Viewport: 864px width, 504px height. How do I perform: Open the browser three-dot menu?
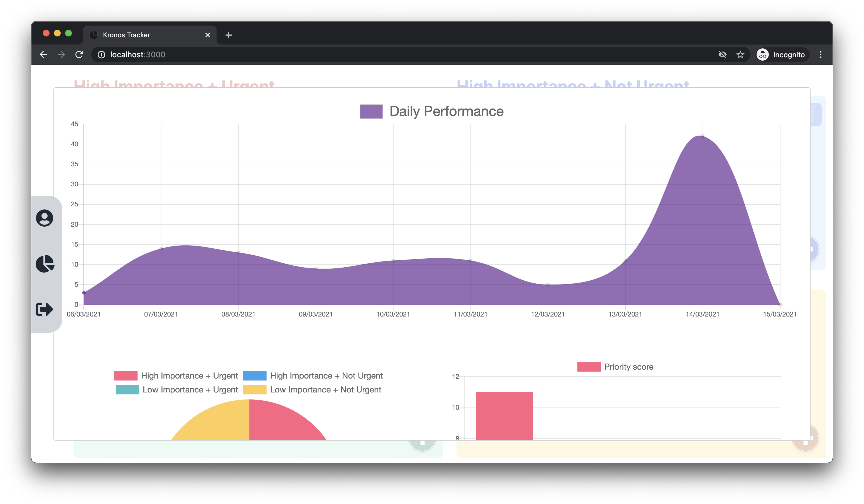(821, 55)
